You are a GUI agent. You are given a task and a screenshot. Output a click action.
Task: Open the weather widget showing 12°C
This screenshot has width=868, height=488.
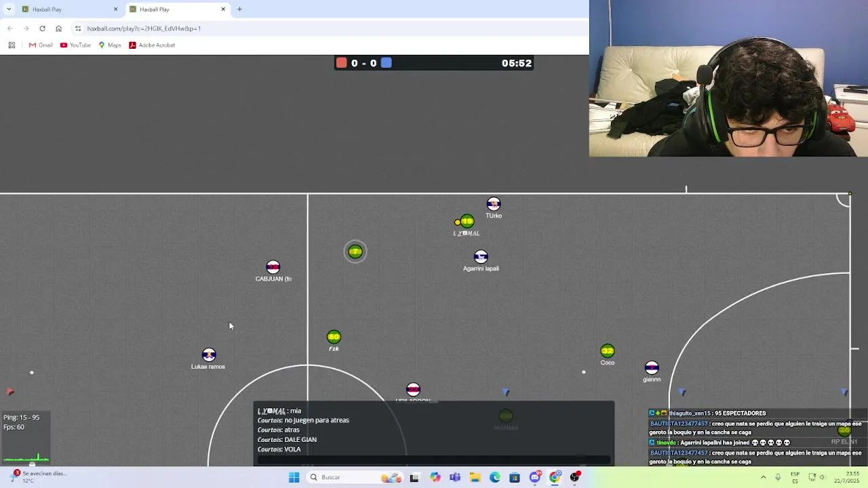tap(41, 477)
